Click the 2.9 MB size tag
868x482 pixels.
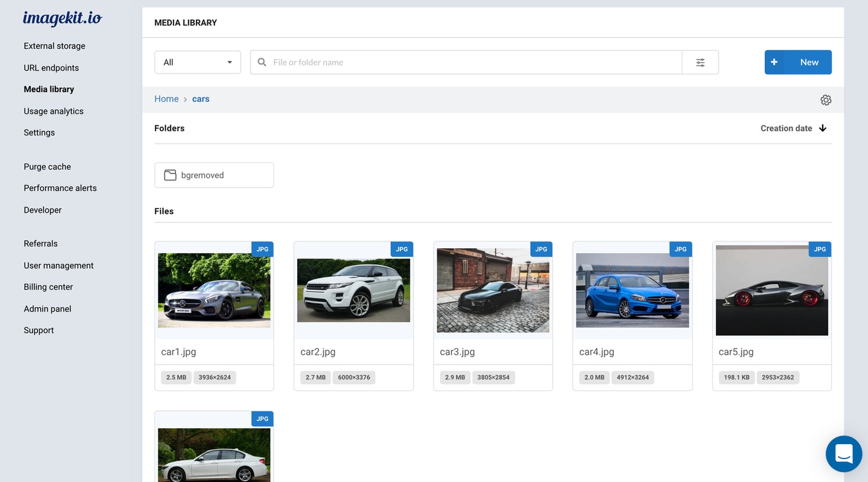coord(455,378)
